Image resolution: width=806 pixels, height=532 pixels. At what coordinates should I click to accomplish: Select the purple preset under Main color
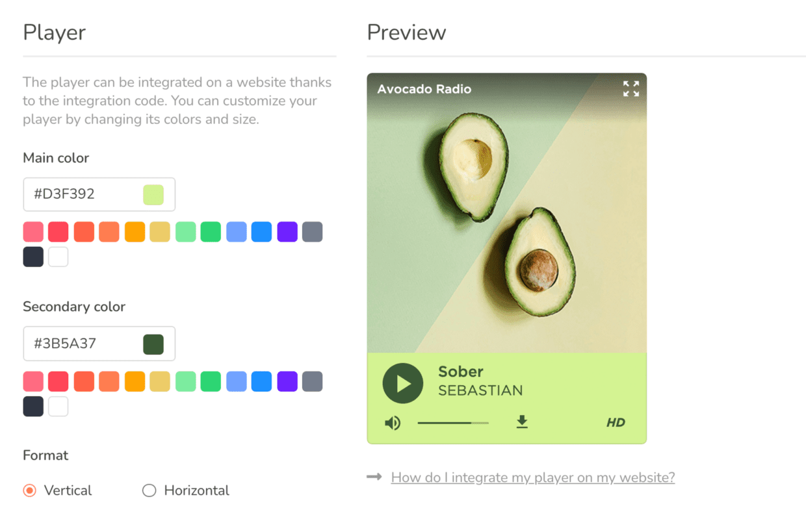point(287,231)
